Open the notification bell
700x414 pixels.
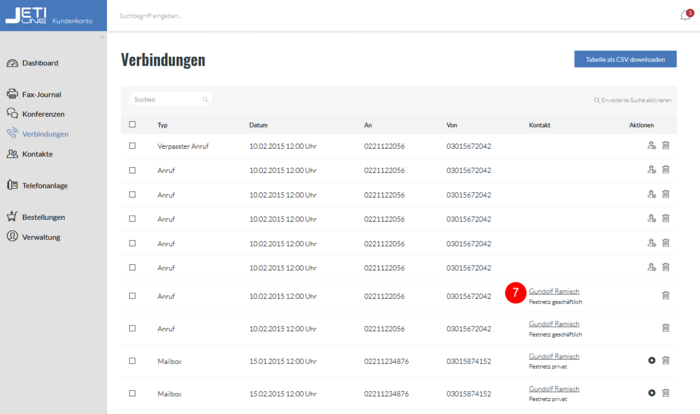[685, 16]
